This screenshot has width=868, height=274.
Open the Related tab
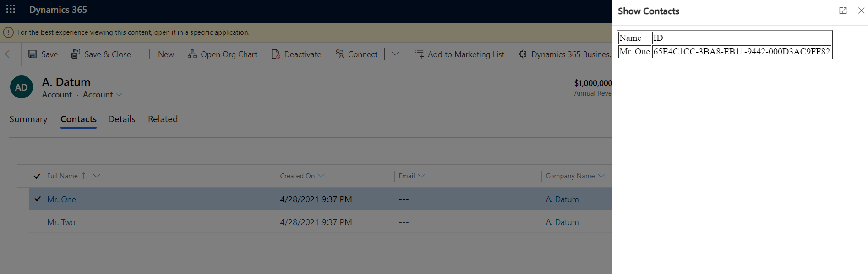coord(163,119)
